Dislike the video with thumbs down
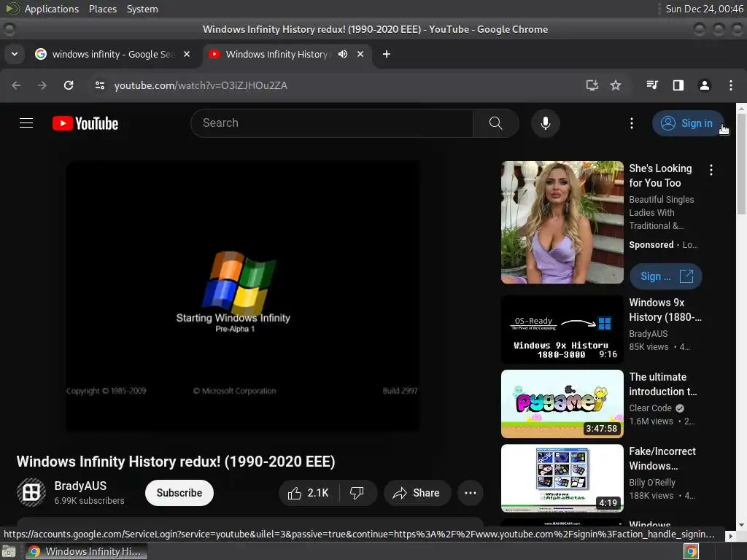This screenshot has width=747, height=560. coord(357,493)
